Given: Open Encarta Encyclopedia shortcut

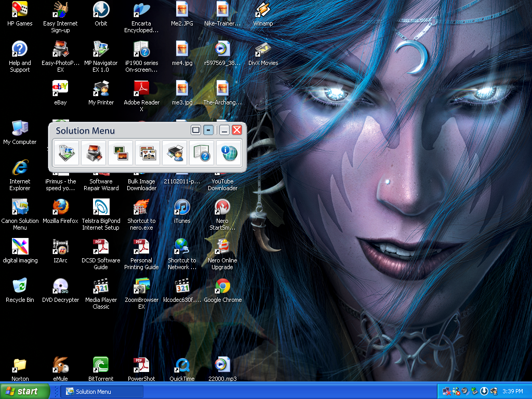Looking at the screenshot, I should [141, 17].
